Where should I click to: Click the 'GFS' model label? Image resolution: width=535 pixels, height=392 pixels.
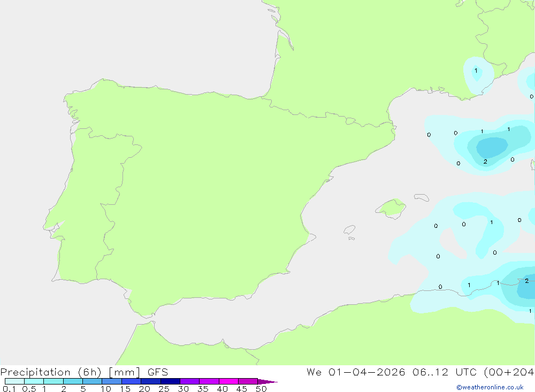(x=158, y=372)
